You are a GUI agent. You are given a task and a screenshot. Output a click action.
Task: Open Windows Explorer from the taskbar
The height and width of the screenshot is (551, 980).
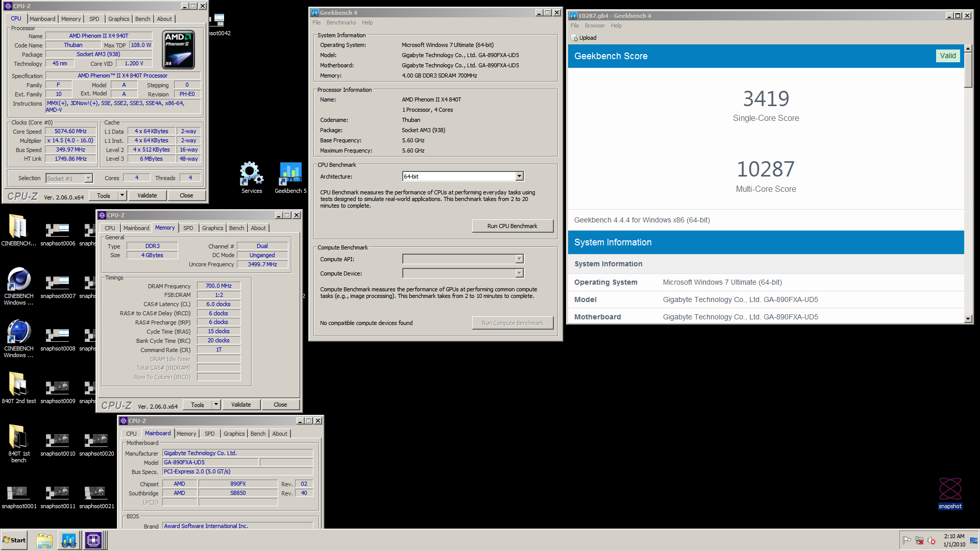point(44,540)
